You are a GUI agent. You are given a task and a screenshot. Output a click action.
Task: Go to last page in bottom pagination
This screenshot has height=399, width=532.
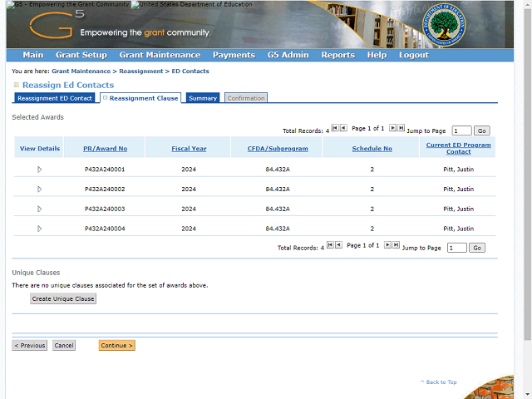coord(397,246)
